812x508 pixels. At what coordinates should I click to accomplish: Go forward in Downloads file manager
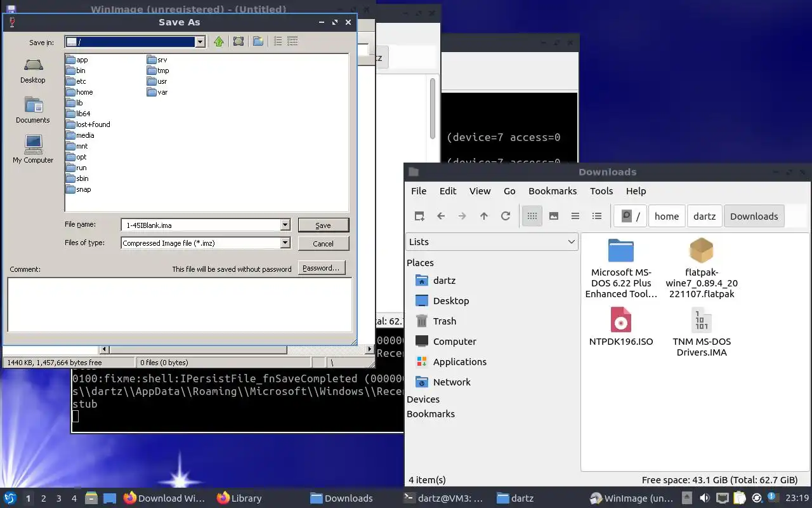(462, 216)
